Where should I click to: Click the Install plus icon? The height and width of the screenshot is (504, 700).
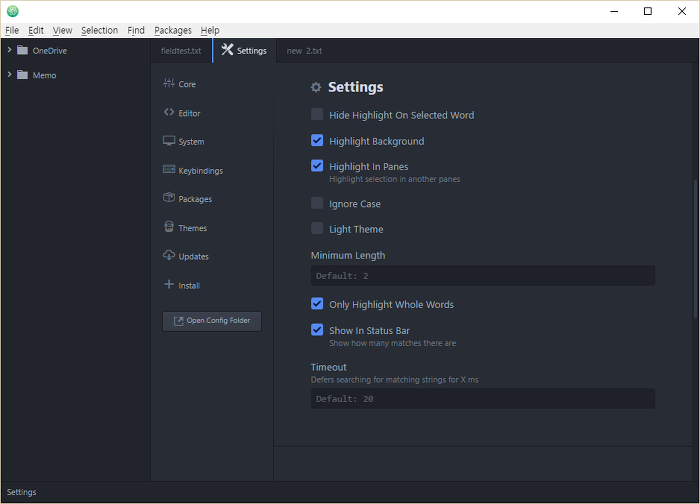169,284
